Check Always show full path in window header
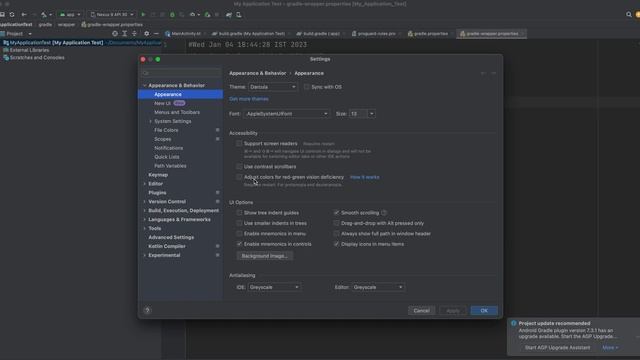 336,233
